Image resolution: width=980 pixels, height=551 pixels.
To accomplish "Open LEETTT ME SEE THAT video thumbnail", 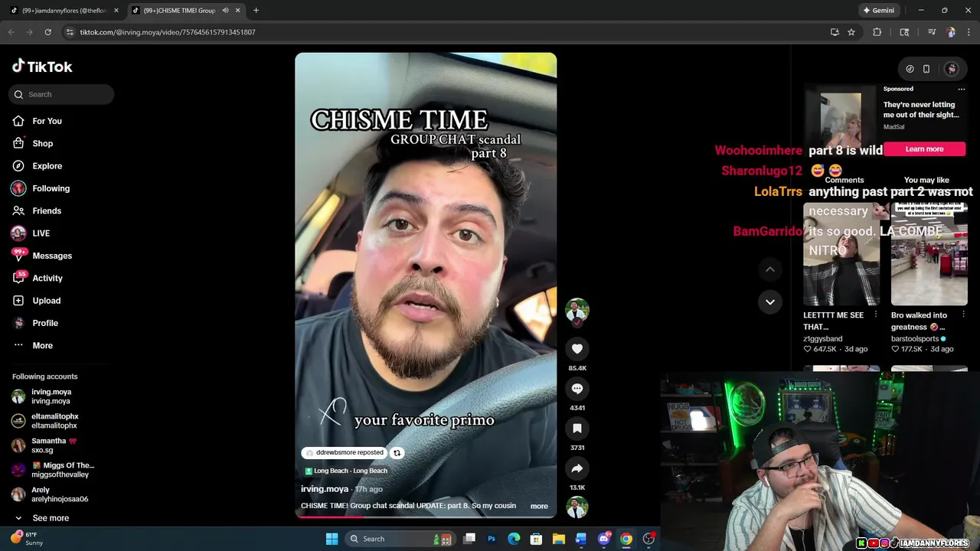I will 841,253.
